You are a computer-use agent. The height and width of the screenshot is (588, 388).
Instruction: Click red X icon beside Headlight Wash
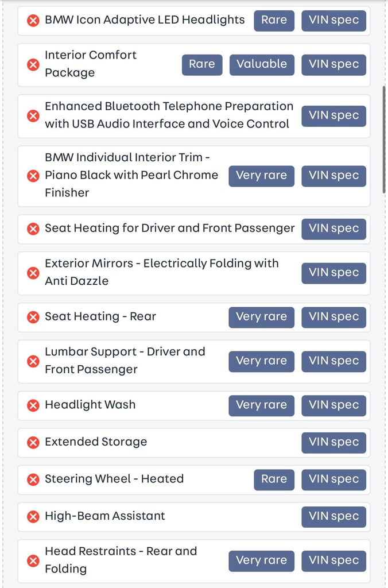33,405
